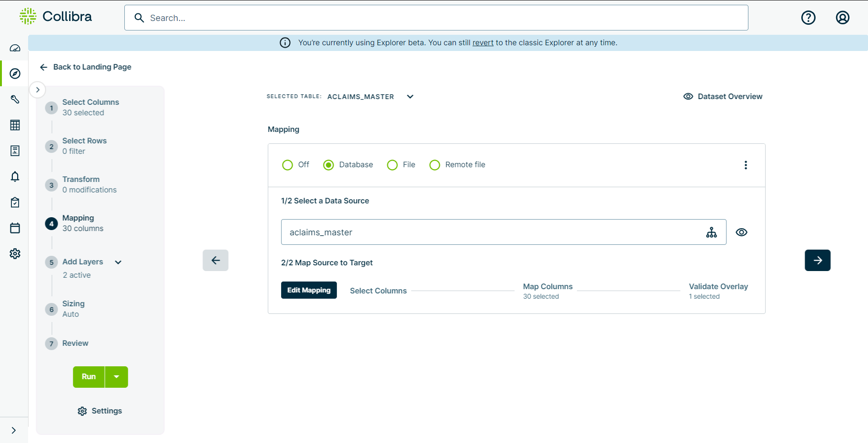Open the Explorer compass icon in sidebar
Viewport: 868px width, 443px height.
[x=15, y=73]
